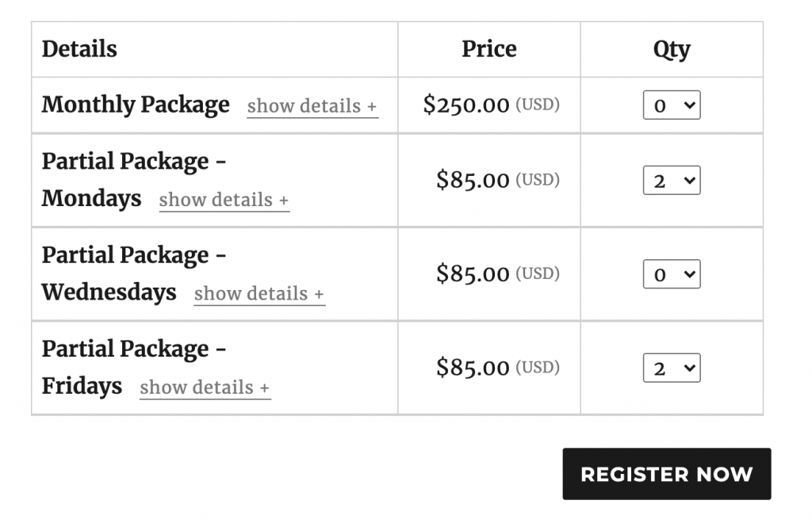Change the Mondays package quantity dropdown
812x527 pixels.
[x=672, y=181]
